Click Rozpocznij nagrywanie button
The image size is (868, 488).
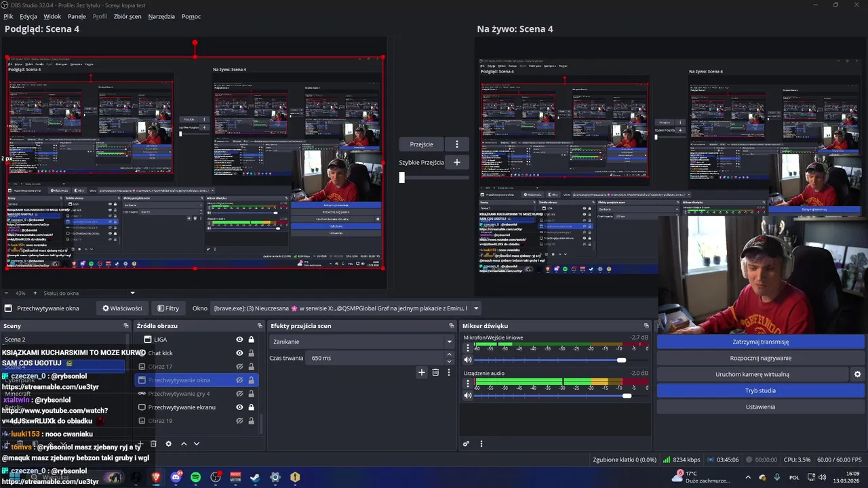(760, 358)
